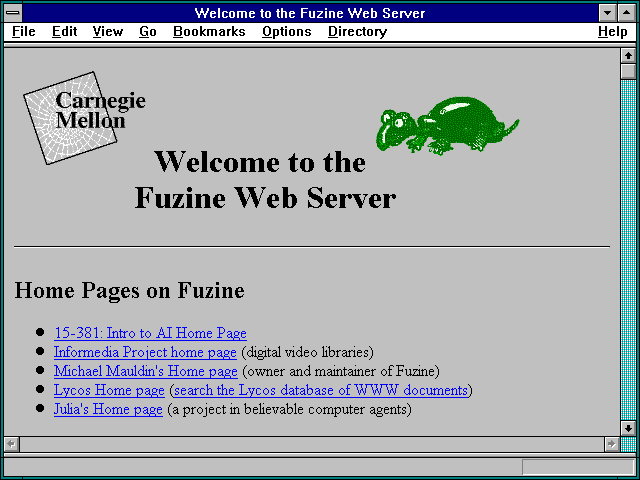
Task: Open the Informedia Project home page link
Action: 145,352
